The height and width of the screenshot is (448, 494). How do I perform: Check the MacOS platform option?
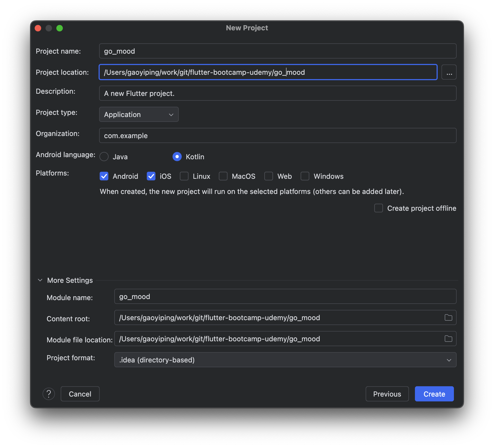(223, 176)
